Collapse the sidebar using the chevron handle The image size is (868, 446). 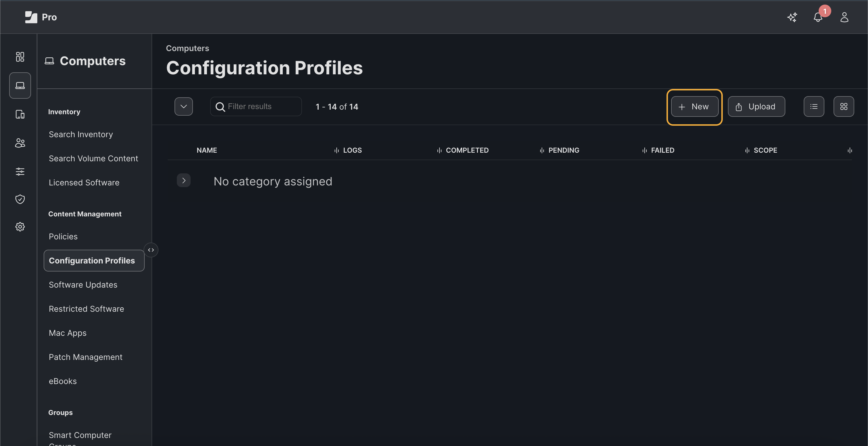click(x=151, y=250)
